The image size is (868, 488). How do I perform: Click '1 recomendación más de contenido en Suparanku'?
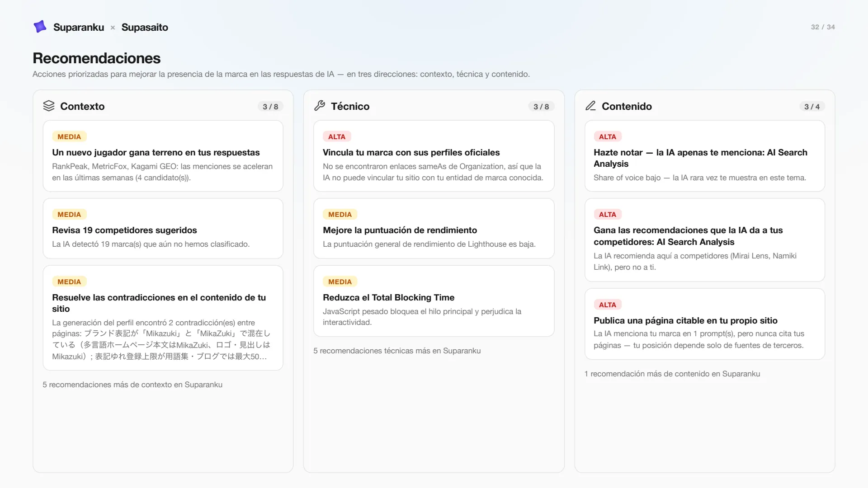click(x=672, y=374)
